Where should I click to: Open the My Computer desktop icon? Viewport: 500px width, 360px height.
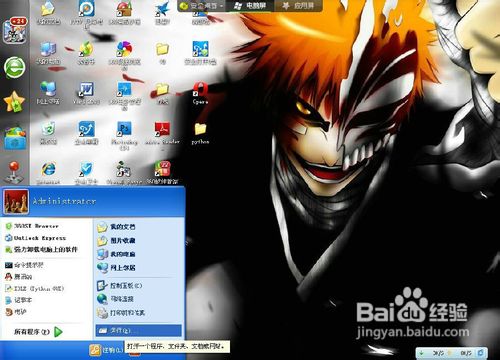pos(48,53)
